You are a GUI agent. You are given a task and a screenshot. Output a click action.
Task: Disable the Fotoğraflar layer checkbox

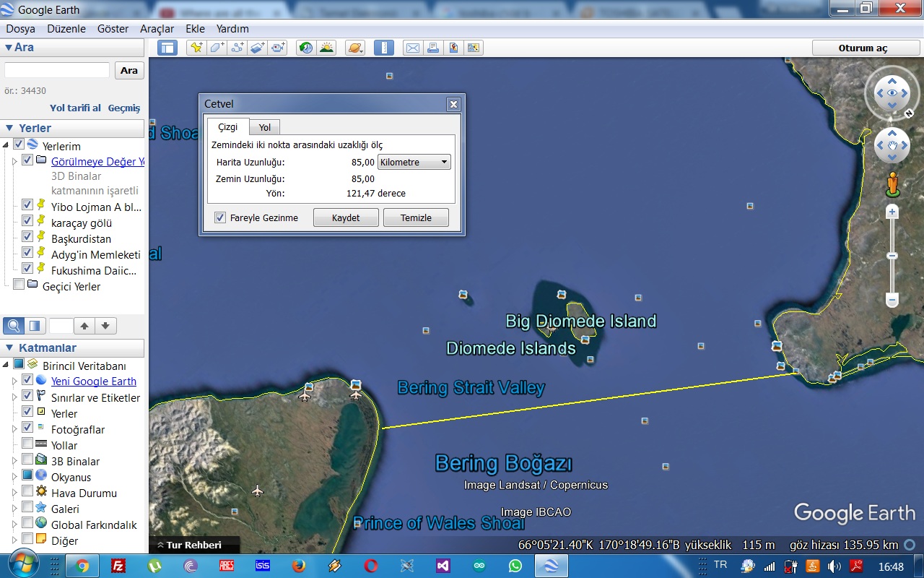pyautogui.click(x=27, y=428)
